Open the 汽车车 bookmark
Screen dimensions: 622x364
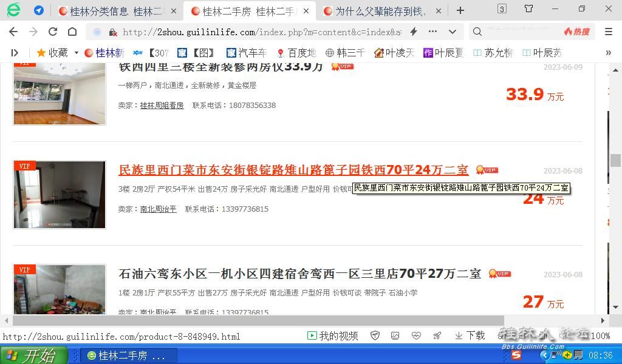tap(247, 53)
